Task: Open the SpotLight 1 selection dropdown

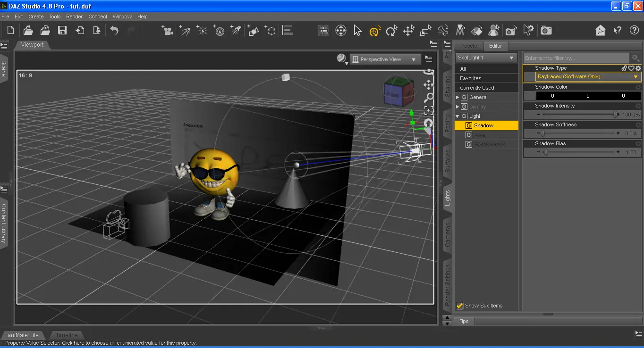Action: tap(486, 58)
